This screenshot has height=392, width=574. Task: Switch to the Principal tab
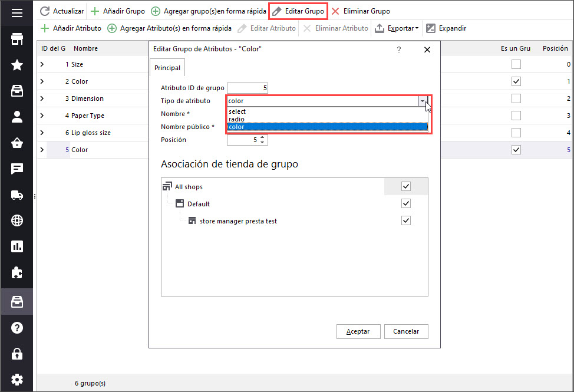167,68
